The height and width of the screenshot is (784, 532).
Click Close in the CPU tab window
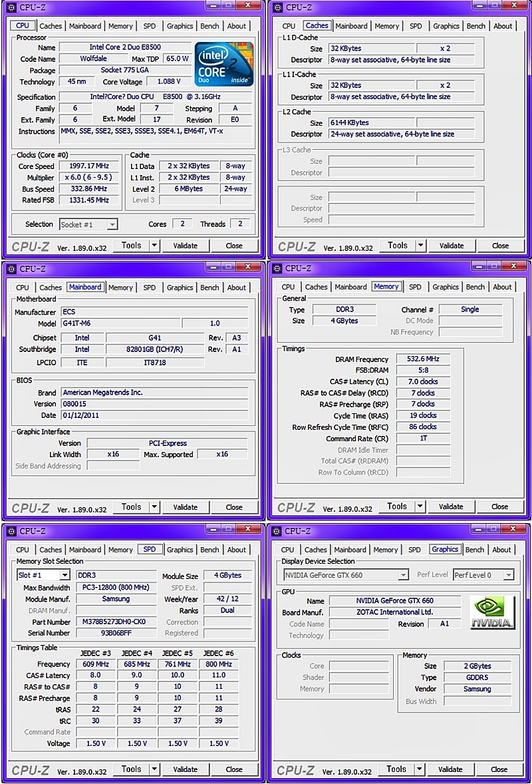pos(234,246)
